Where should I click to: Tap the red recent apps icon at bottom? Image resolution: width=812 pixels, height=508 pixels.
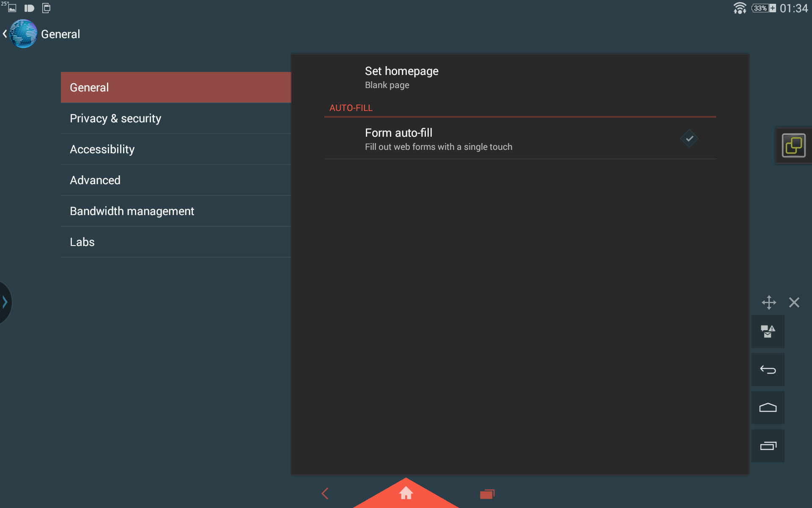(487, 494)
